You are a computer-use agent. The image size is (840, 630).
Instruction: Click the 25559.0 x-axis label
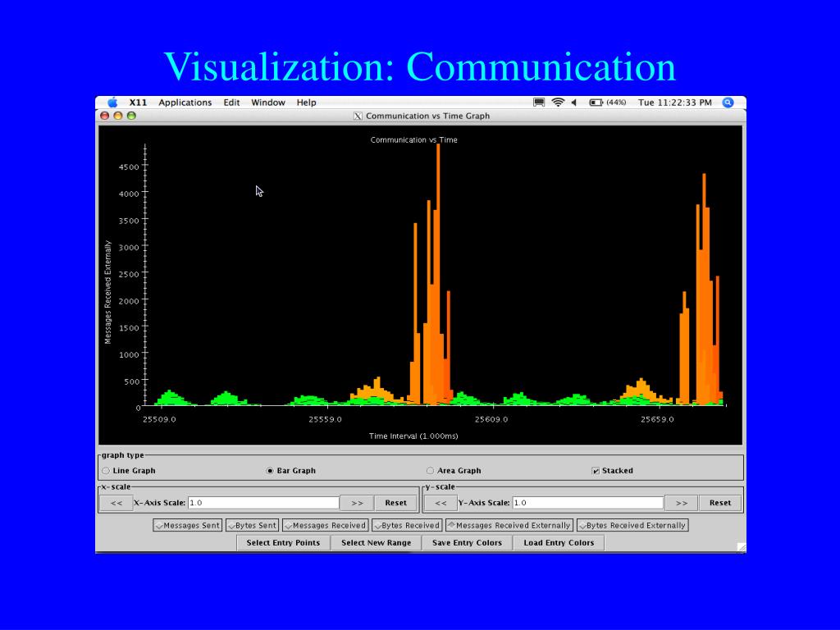coord(325,419)
